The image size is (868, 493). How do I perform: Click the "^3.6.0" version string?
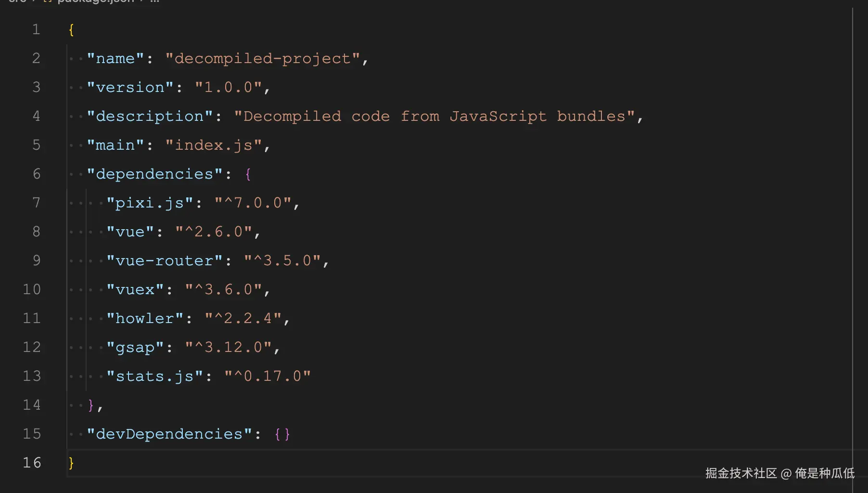224,290
